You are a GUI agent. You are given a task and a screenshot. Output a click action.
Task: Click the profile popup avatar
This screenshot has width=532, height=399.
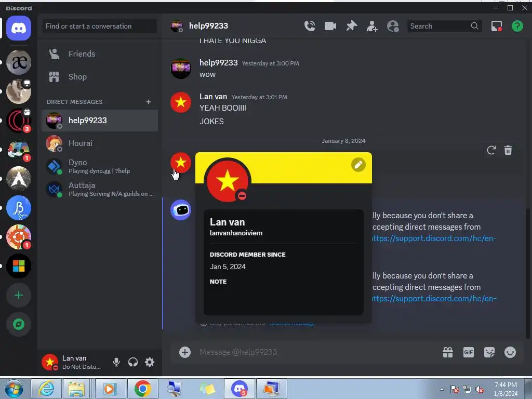coord(228,181)
